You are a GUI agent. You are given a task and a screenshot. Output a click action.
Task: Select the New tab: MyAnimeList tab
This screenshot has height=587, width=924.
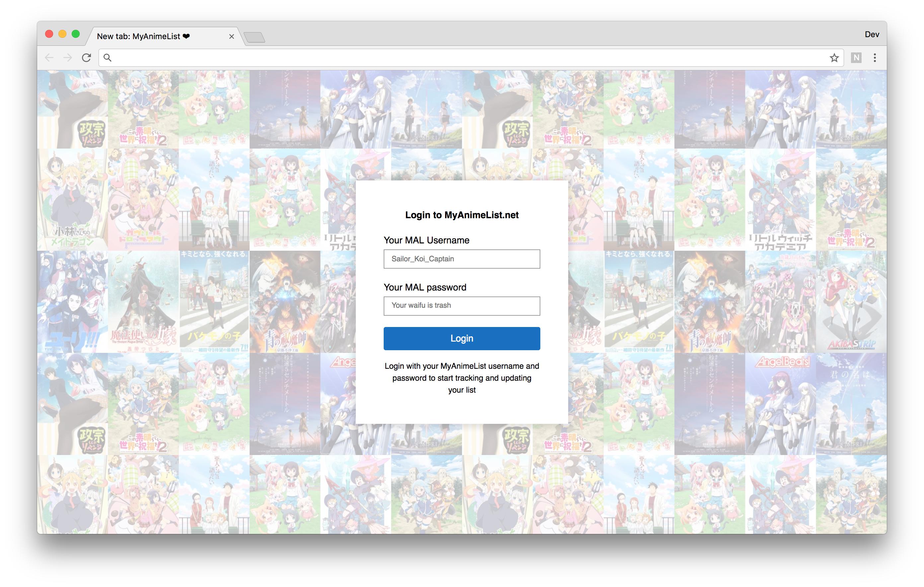[165, 36]
